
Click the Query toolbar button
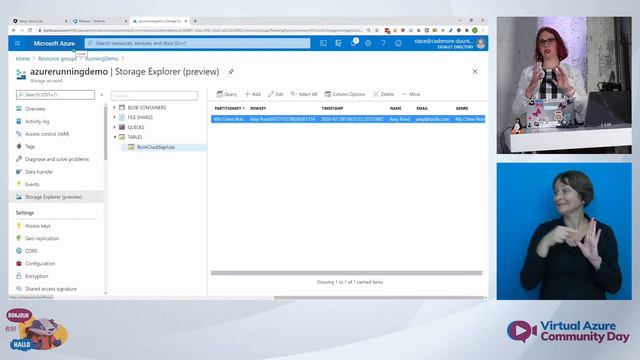tap(227, 94)
